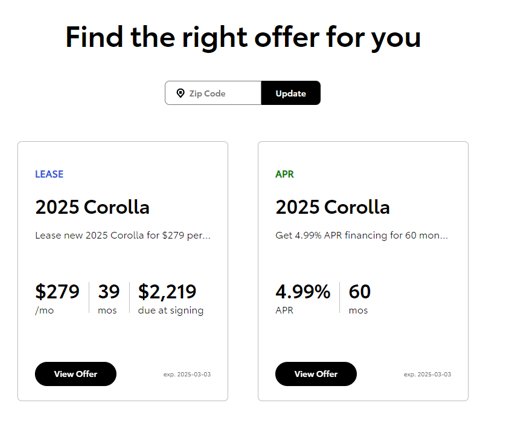Viewport: 531px width, 440px height.
Task: Click the 'Find the right offer for you' heading
Action: 243,37
